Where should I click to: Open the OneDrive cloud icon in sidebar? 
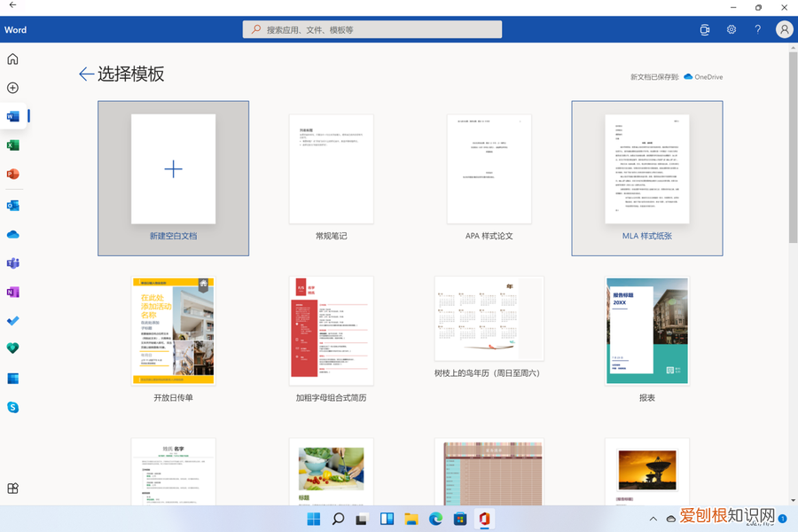[x=12, y=233]
